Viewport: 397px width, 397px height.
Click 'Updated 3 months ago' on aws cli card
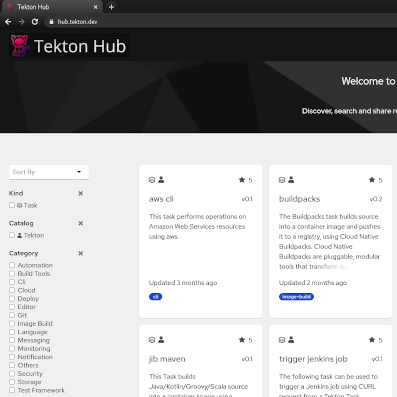(183, 283)
